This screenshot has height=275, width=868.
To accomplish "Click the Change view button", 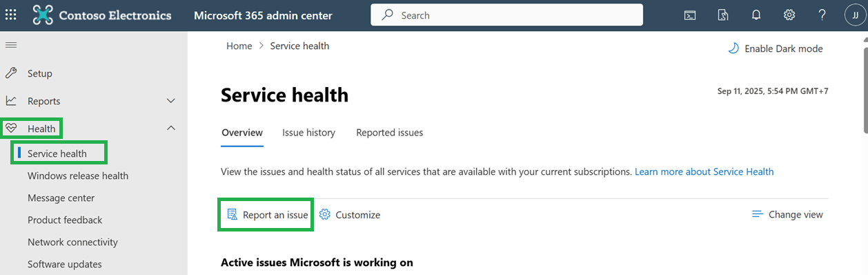I will pyautogui.click(x=787, y=215).
